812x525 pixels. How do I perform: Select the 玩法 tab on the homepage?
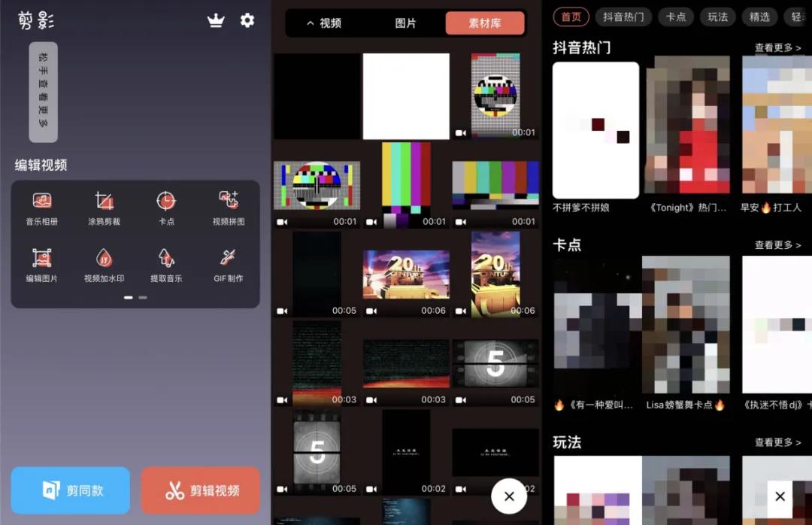(x=718, y=17)
